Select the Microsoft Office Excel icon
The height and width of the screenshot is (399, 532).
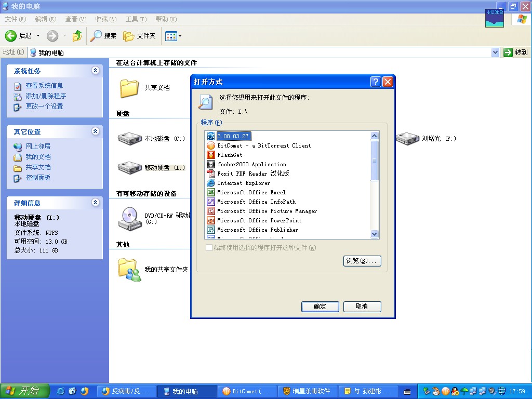pyautogui.click(x=211, y=192)
